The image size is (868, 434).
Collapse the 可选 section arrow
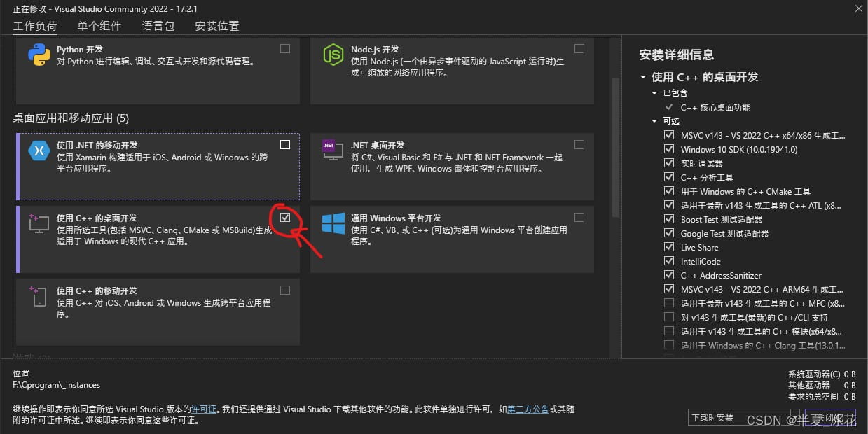pyautogui.click(x=655, y=121)
